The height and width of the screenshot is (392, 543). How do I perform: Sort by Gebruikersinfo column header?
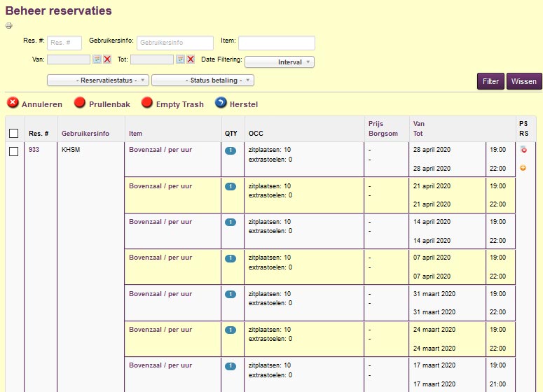(x=85, y=134)
